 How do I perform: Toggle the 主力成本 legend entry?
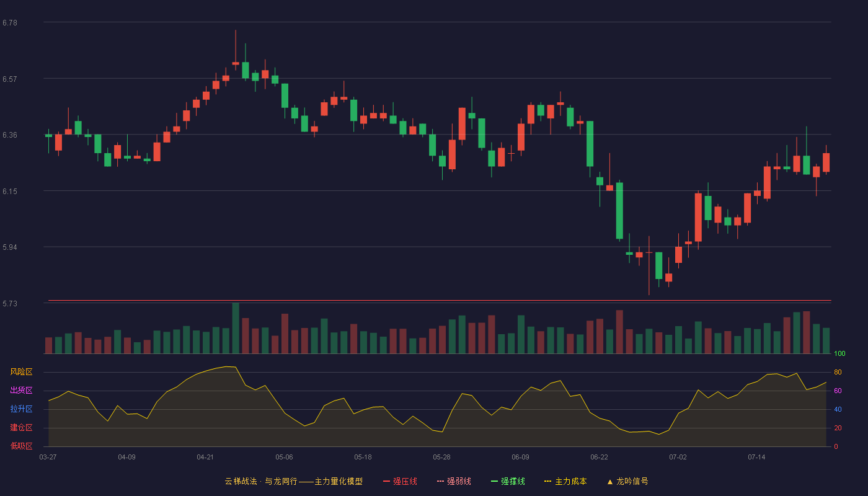565,481
